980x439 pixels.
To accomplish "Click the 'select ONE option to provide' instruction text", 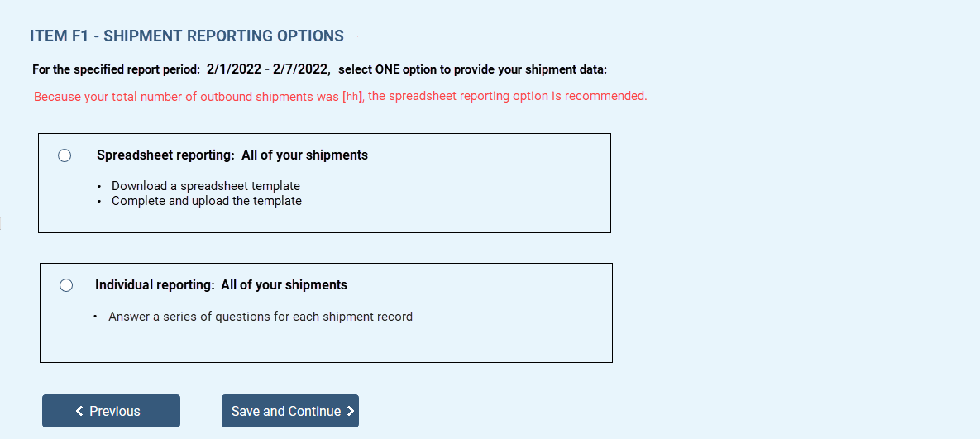I will pos(472,69).
